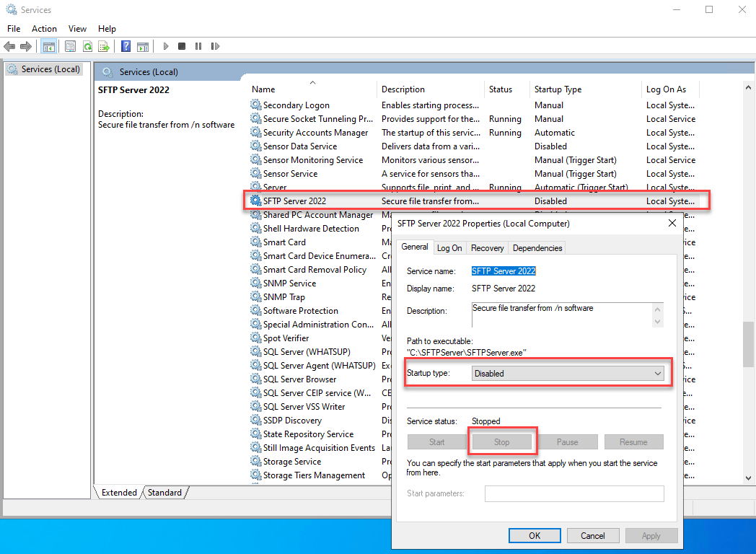Click the Pause service button
Viewport: 756px width, 554px height.
(568, 442)
